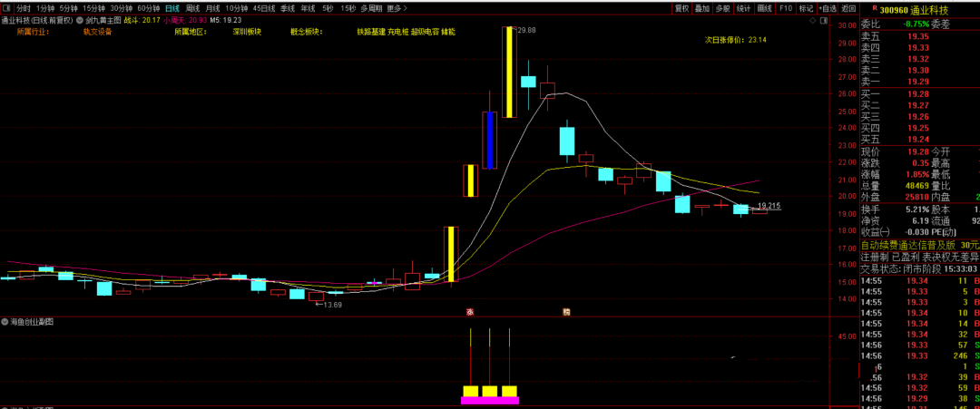Switch to the 周线 weekly chart tab
This screenshot has height=409, width=980.
click(x=192, y=8)
